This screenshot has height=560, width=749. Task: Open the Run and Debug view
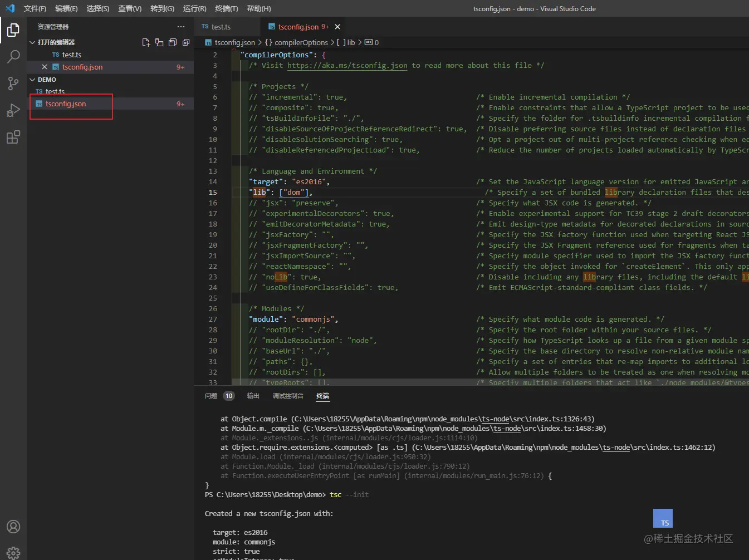click(x=13, y=110)
